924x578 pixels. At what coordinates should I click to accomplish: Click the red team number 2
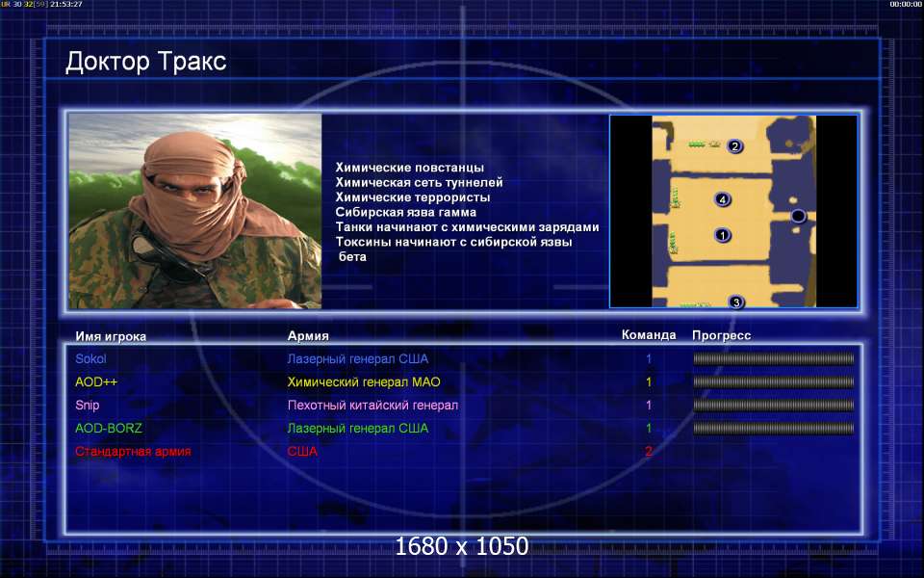(649, 451)
